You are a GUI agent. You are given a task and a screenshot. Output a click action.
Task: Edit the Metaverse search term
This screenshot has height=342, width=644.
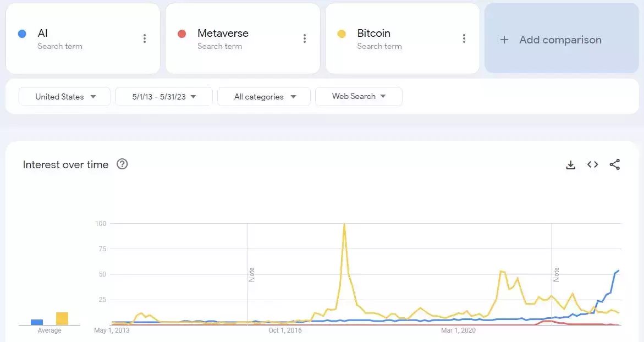[223, 34]
